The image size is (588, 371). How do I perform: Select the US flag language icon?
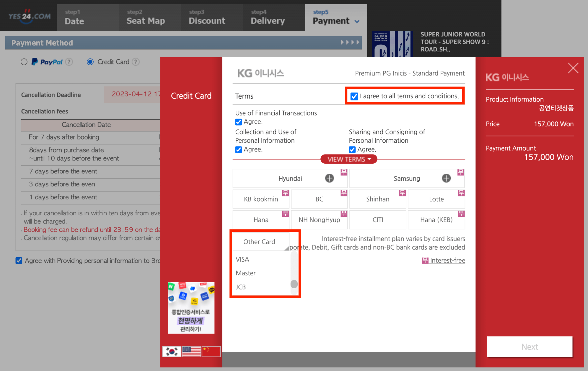192,351
